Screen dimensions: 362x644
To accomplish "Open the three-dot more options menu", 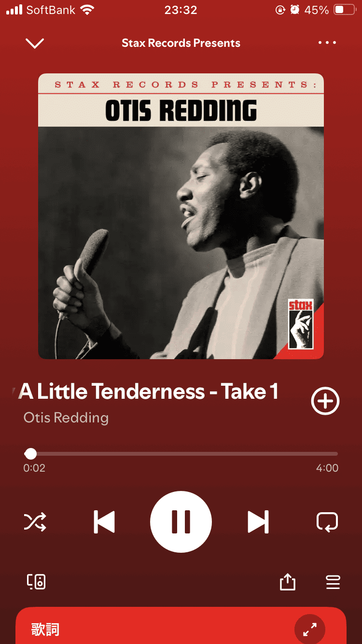I will 327,43.
